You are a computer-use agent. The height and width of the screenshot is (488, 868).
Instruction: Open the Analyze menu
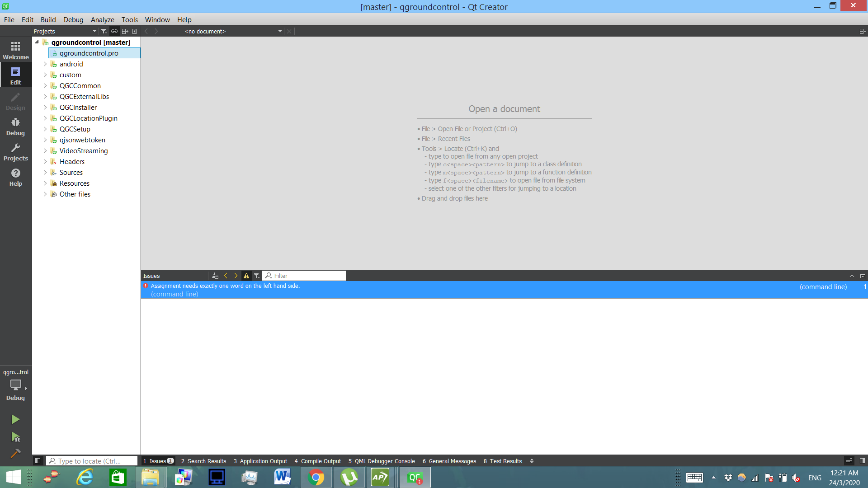[x=102, y=19]
